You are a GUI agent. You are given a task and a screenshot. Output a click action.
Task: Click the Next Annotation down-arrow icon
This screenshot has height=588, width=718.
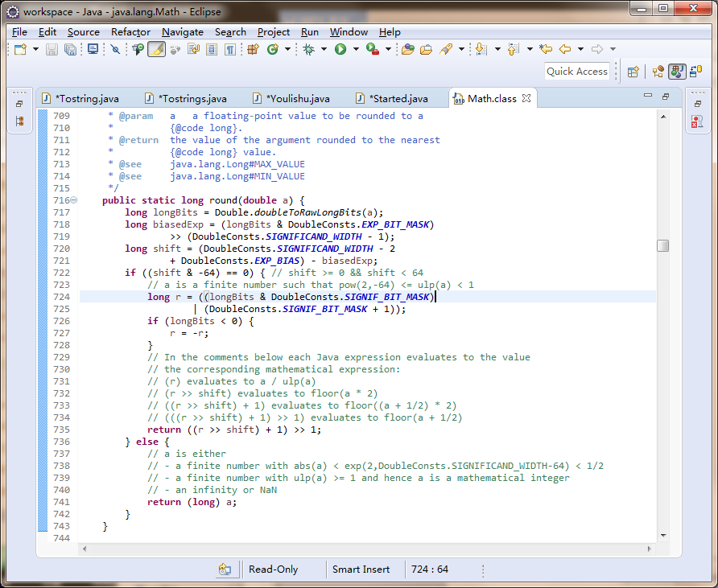481,49
